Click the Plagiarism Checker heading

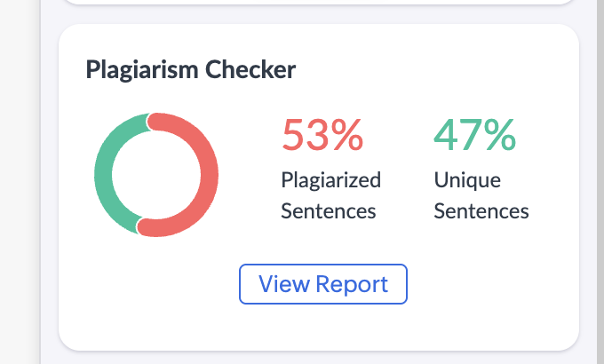point(191,69)
